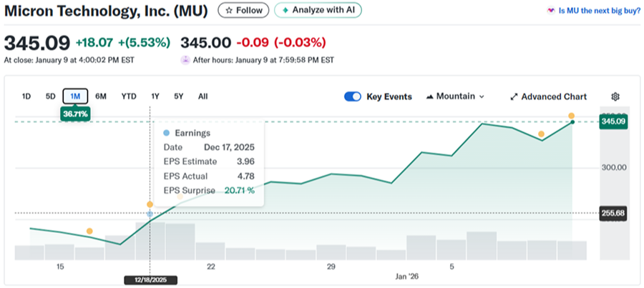
Task: Click icon beside 'Is MU the next big buy?'
Action: point(550,11)
